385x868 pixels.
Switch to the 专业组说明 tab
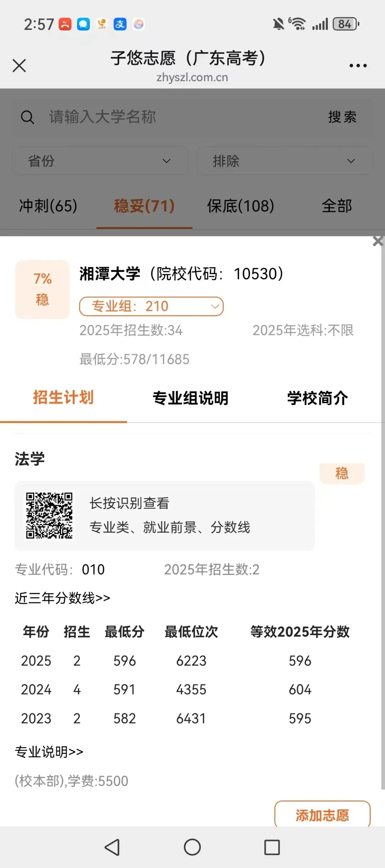(191, 398)
